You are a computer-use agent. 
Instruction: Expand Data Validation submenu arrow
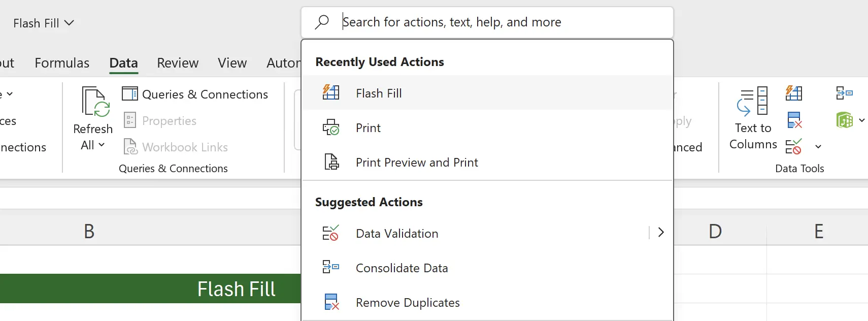coord(661,233)
